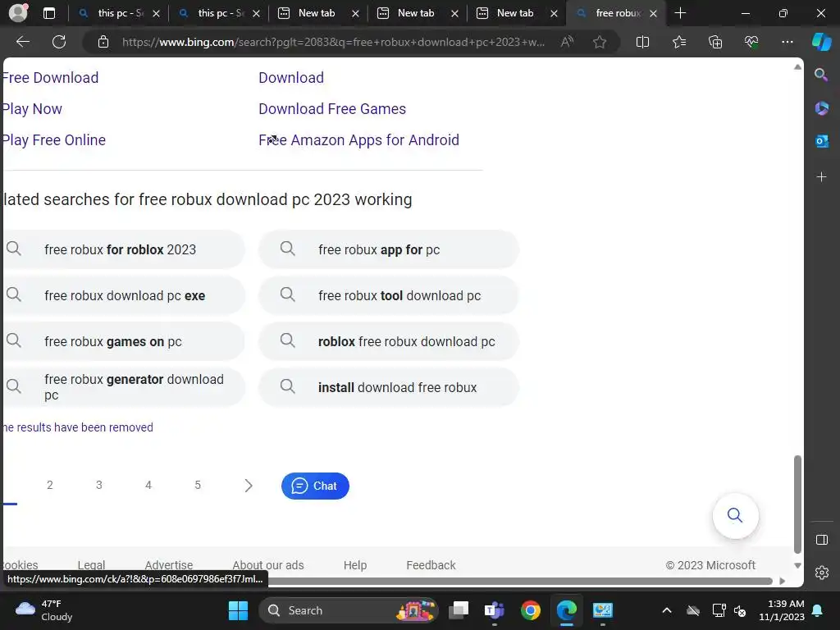Viewport: 840px width, 630px height.
Task: Click the taskbar Search box
Action: click(348, 610)
